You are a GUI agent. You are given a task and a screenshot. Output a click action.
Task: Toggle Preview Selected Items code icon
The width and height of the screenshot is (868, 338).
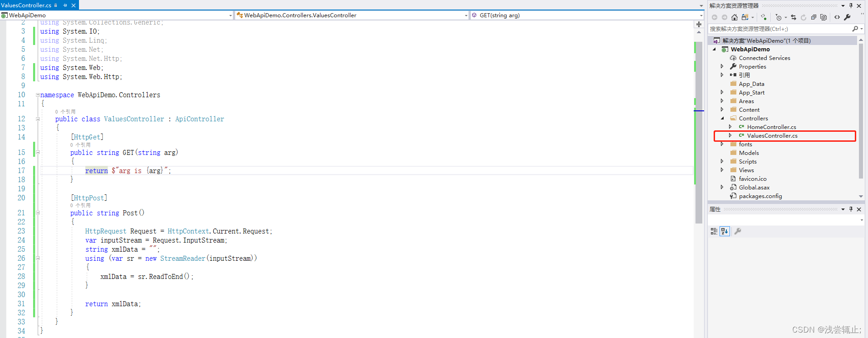[837, 17]
